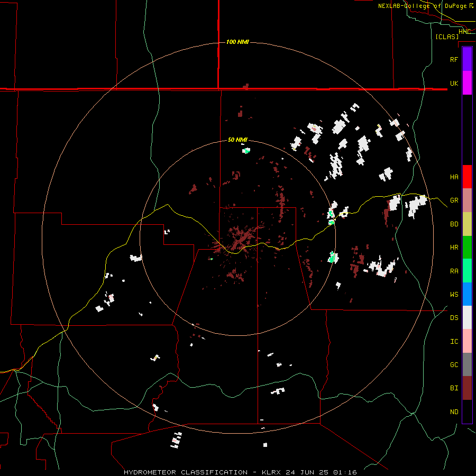Click the 50 NMI range ring label
The height and width of the screenshot is (476, 476).
pyautogui.click(x=237, y=140)
